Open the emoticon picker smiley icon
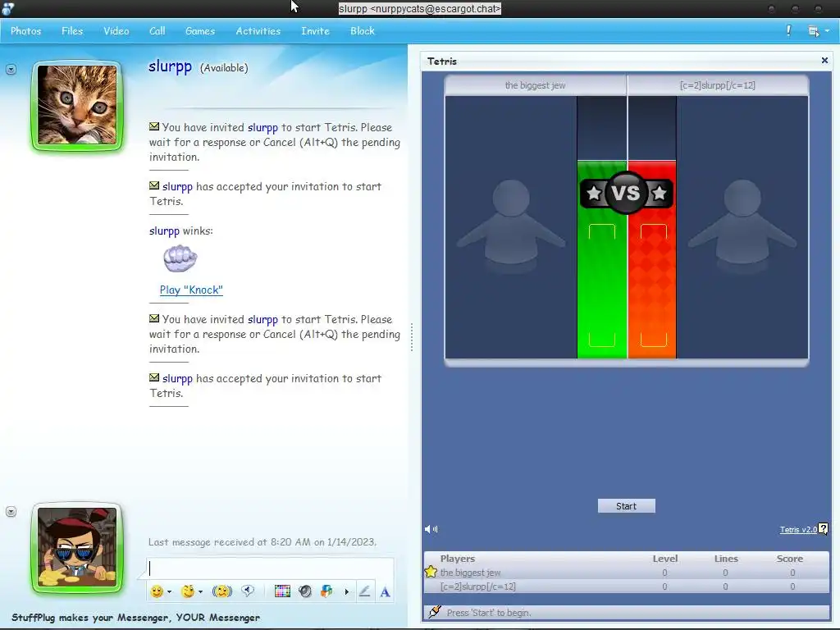Screen dimensions: 840x630 click(157, 591)
